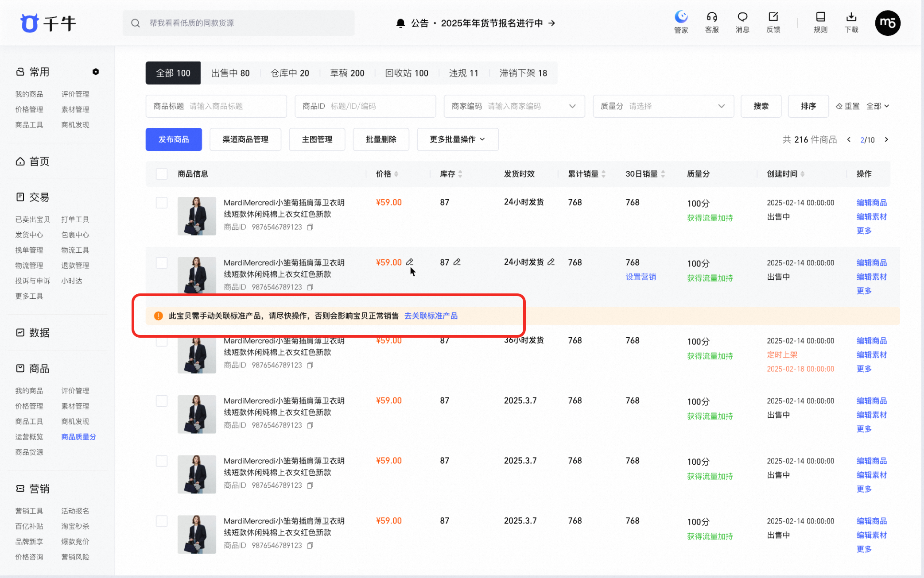This screenshot has width=924, height=578.
Task: Check the last product row checkbox
Action: (x=162, y=521)
